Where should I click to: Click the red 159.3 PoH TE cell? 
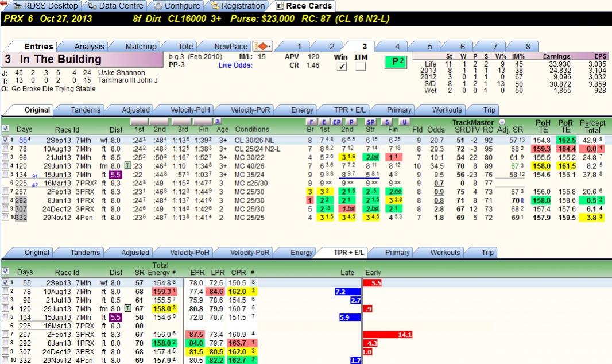[x=541, y=149]
